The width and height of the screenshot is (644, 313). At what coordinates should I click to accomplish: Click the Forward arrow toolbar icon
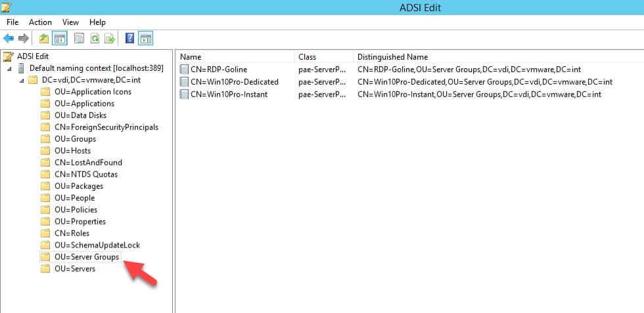pyautogui.click(x=24, y=39)
